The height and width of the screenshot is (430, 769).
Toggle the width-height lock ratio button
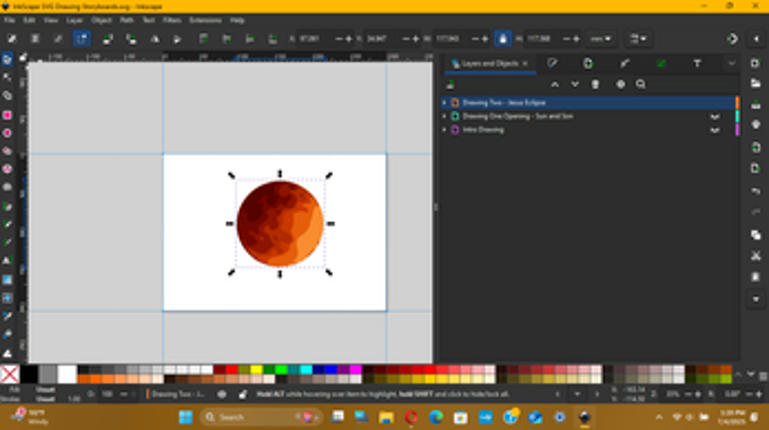click(502, 39)
